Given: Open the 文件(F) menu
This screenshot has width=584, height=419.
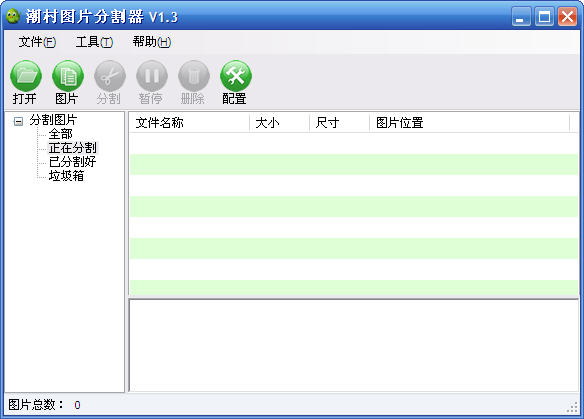Looking at the screenshot, I should [37, 42].
